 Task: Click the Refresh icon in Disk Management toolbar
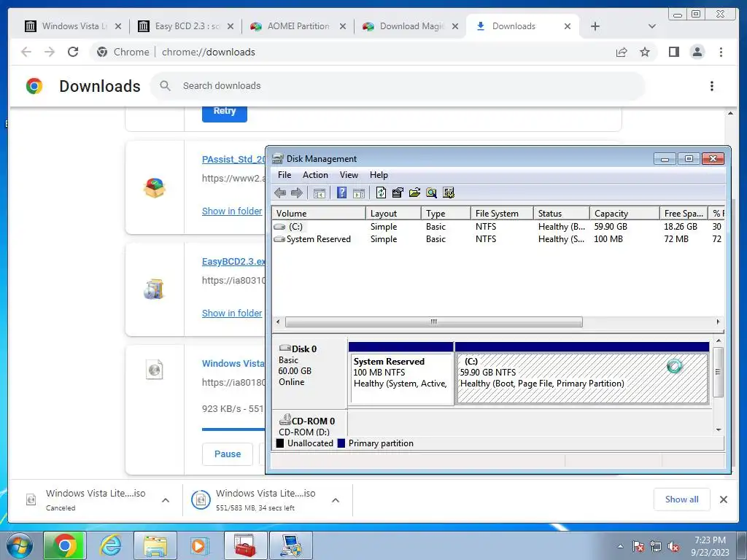pos(381,192)
